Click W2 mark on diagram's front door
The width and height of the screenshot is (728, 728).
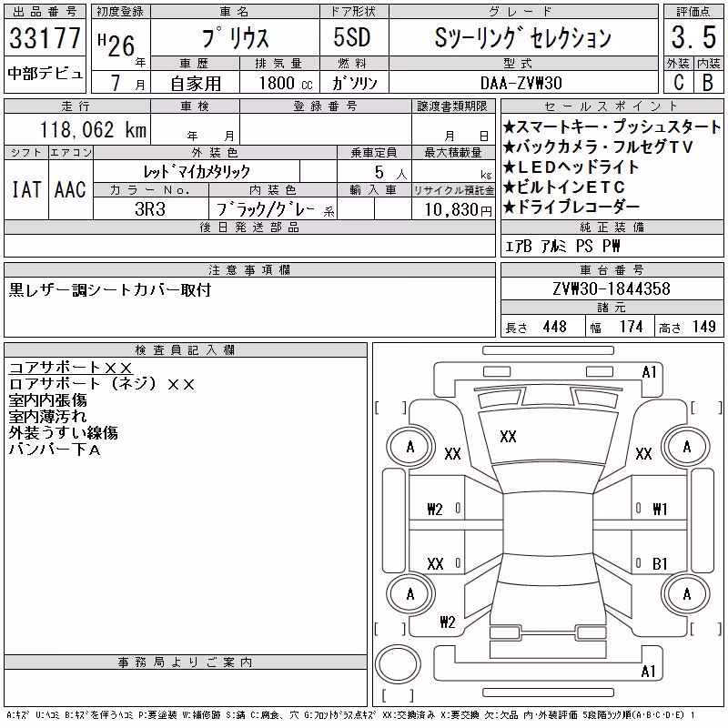point(435,510)
